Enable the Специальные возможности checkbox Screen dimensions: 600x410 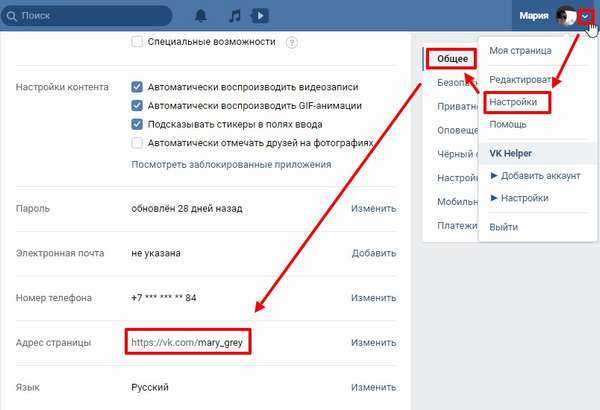137,41
